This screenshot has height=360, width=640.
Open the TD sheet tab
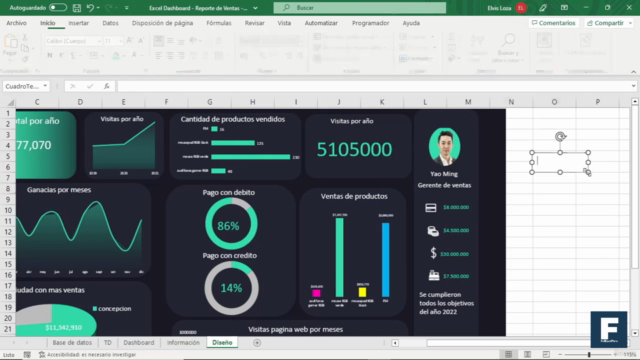point(107,343)
